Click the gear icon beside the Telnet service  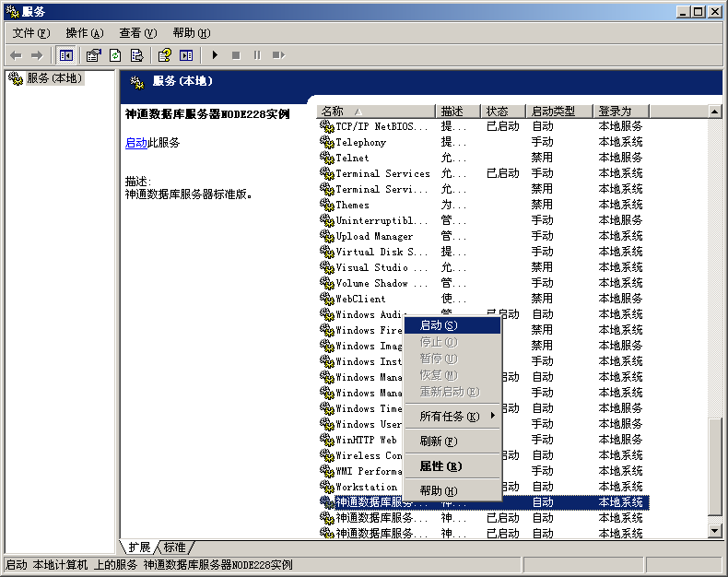326,158
